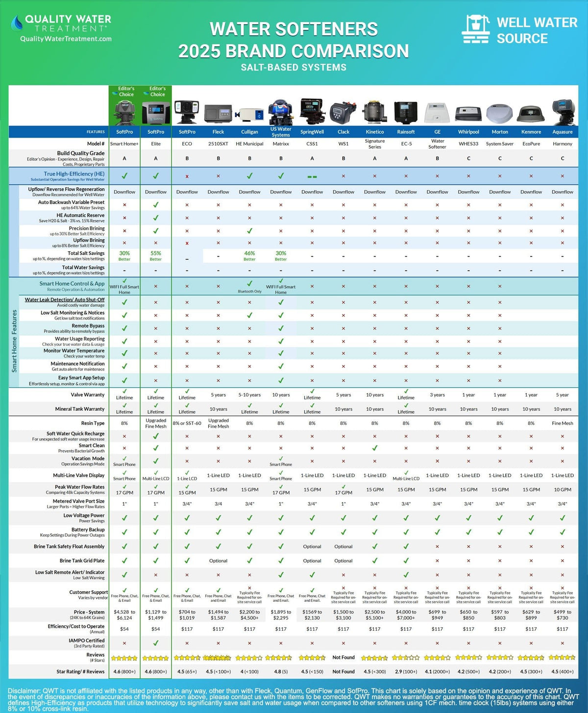
Task: Click the '2.9 (100+)' Rainsoft rating
Action: (406, 672)
